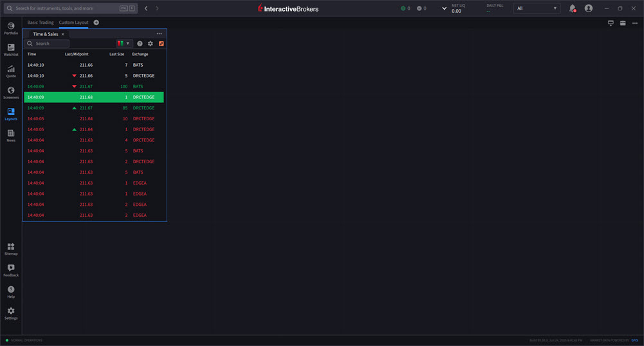This screenshot has height=346, width=644.
Task: Close the Time & Sales tab
Action: (63, 34)
